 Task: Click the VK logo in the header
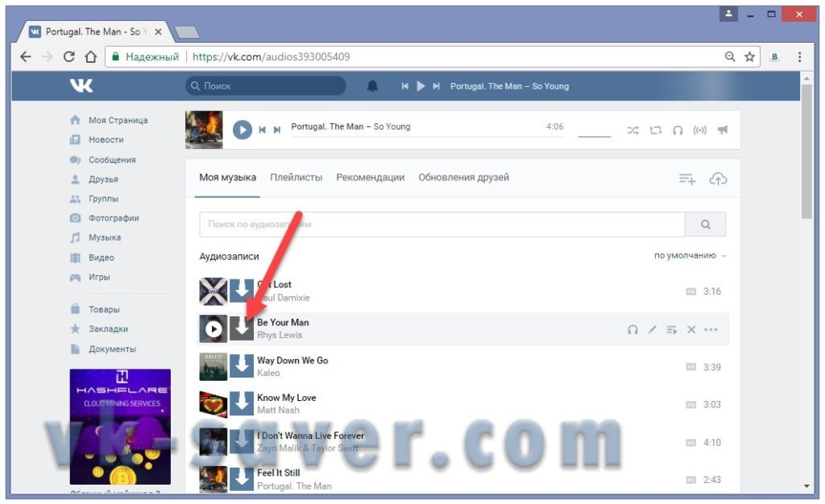(81, 85)
